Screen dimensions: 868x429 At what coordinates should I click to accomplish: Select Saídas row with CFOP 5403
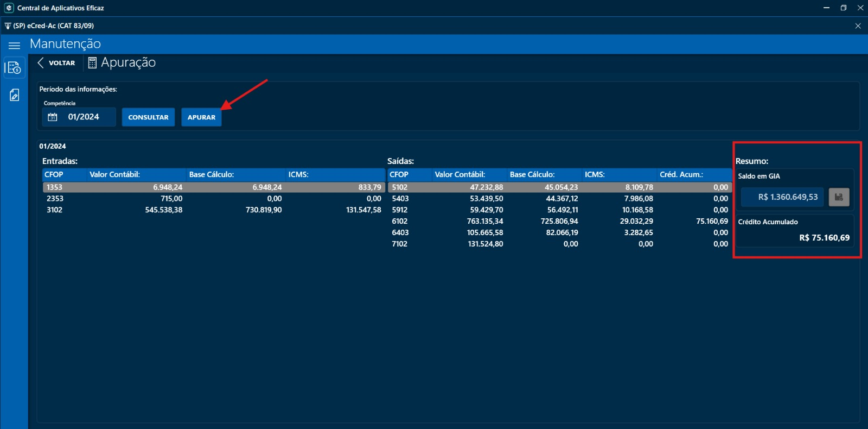click(559, 199)
